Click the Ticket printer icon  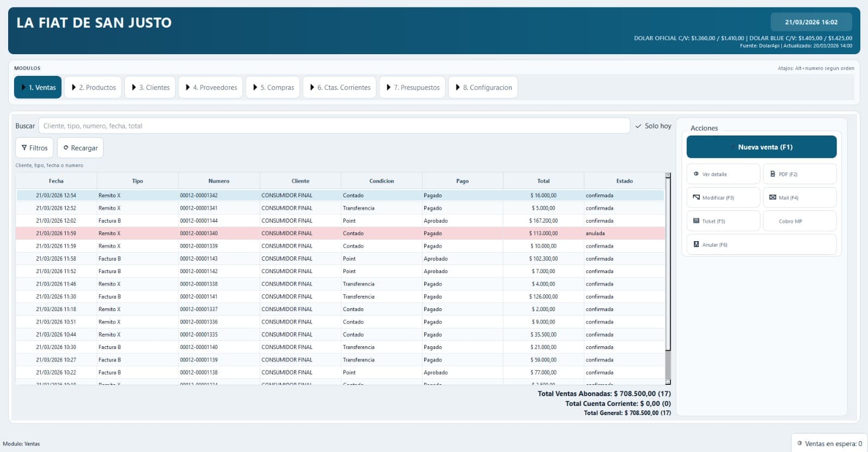696,221
